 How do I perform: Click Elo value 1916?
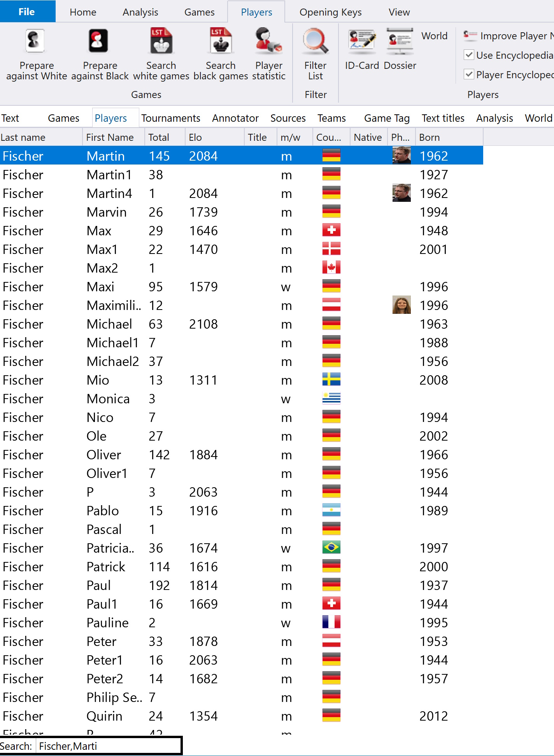click(x=203, y=511)
